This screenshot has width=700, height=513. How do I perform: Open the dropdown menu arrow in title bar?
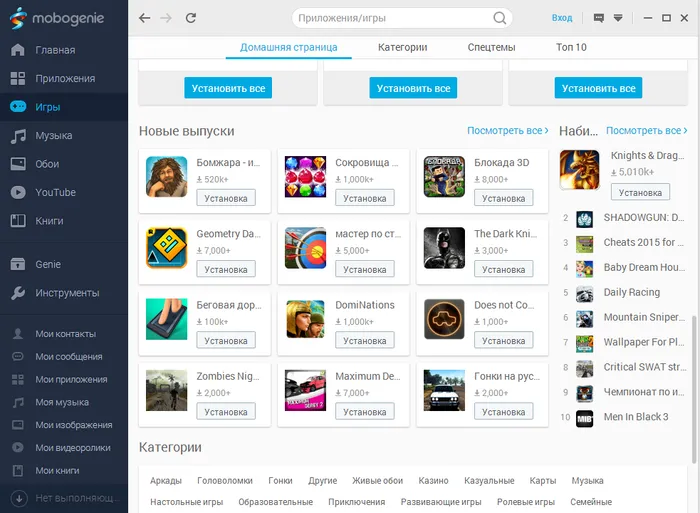click(618, 18)
